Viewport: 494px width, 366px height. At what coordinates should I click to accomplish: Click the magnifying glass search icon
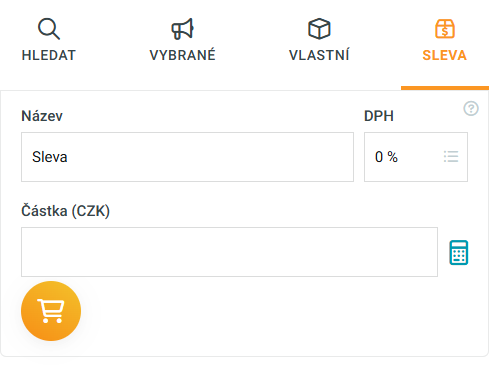coord(49,29)
